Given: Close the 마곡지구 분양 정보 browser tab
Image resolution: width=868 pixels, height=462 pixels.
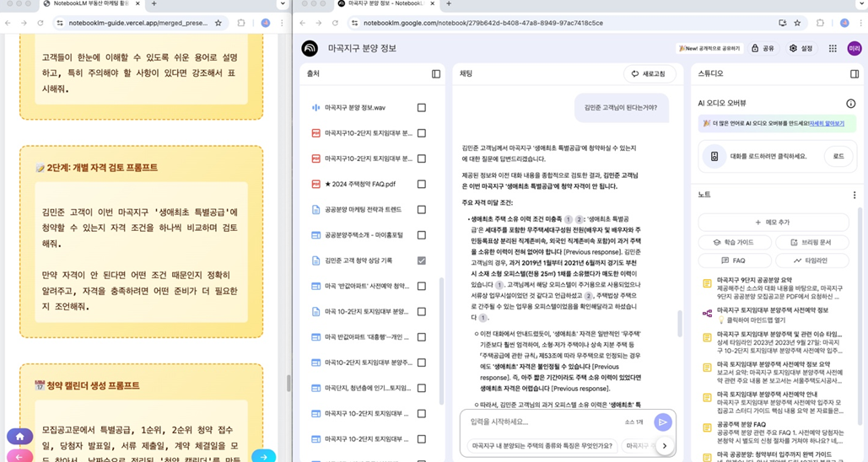Looking at the screenshot, I should [432, 3].
